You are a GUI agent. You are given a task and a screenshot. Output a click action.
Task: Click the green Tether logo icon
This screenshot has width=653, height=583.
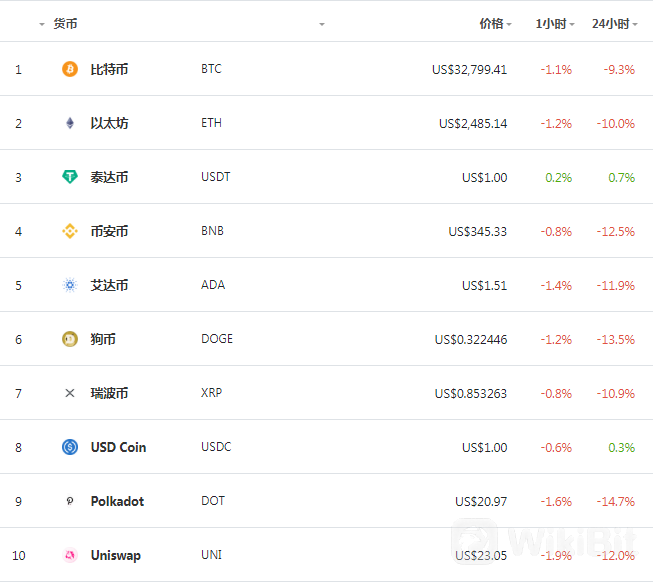pos(70,177)
